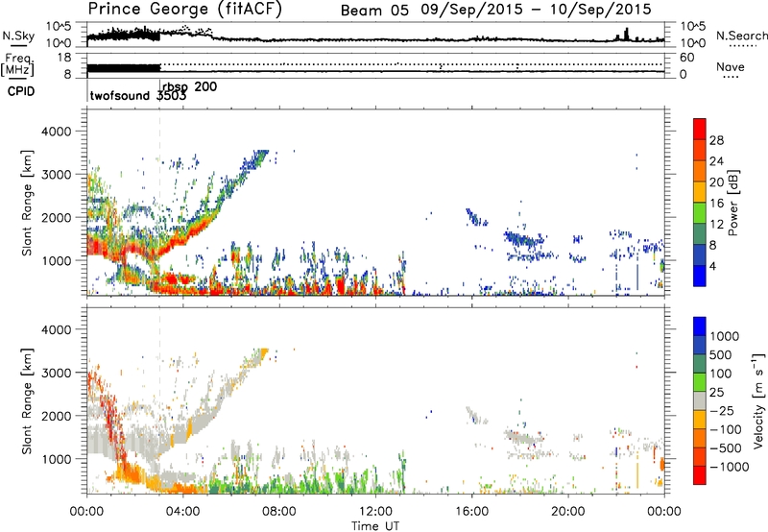Click the '100' tick on the Velocity colorbar
The height and width of the screenshot is (532, 768).
721,374
